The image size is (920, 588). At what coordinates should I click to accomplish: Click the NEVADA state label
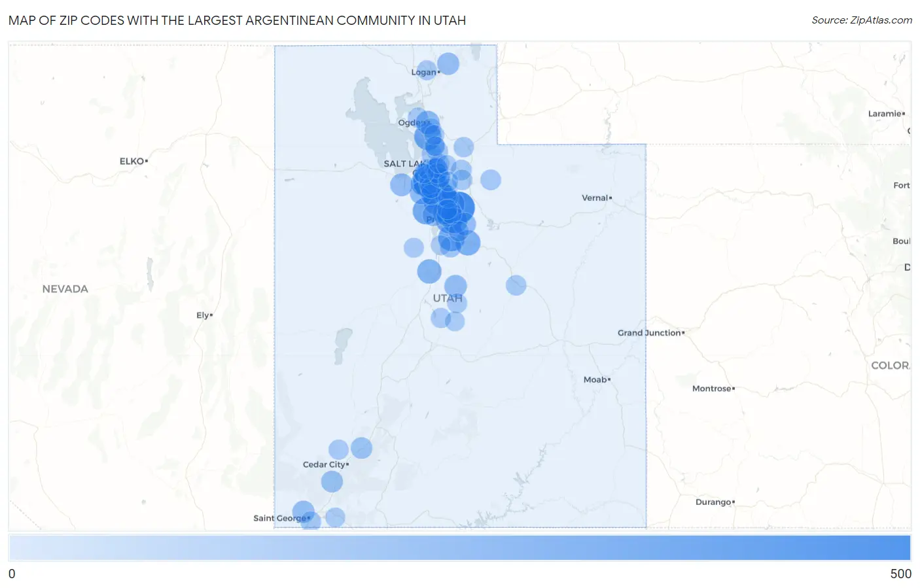point(65,289)
